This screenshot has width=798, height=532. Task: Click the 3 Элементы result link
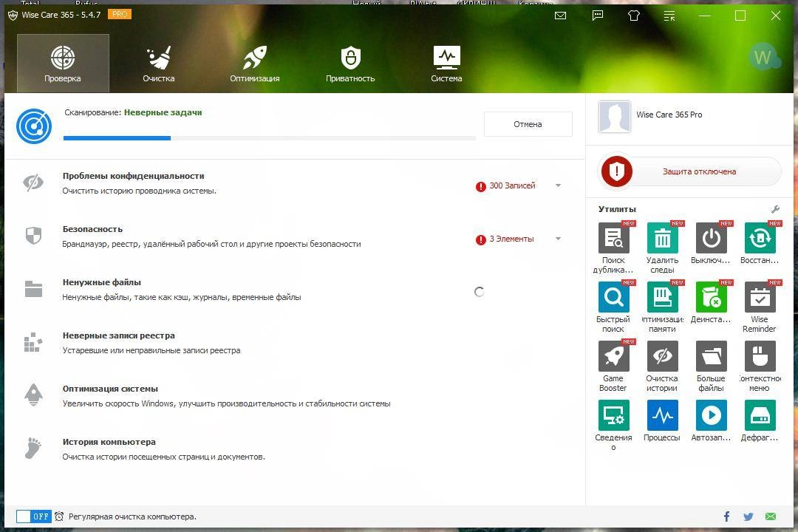pos(511,239)
